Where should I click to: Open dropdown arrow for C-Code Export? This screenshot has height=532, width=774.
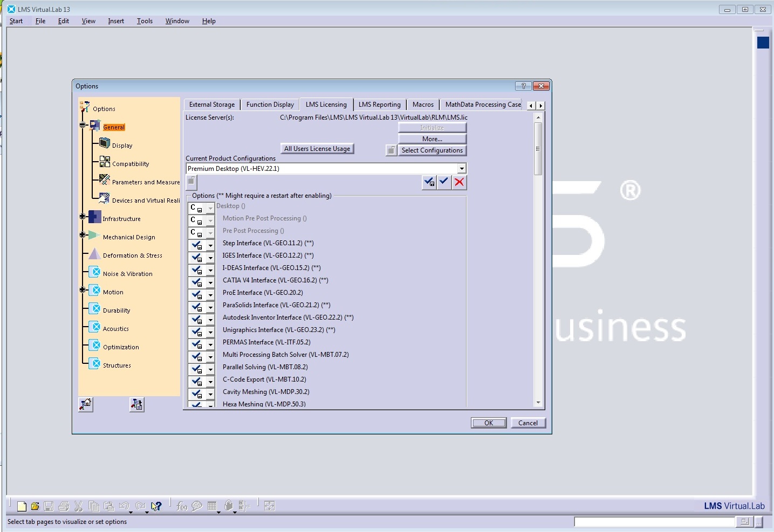point(210,382)
